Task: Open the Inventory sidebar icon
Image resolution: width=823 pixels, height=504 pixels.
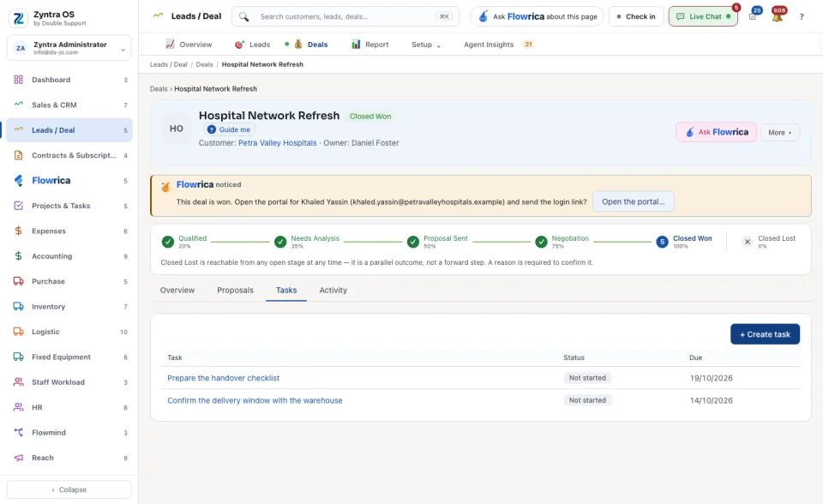Action: (18, 307)
